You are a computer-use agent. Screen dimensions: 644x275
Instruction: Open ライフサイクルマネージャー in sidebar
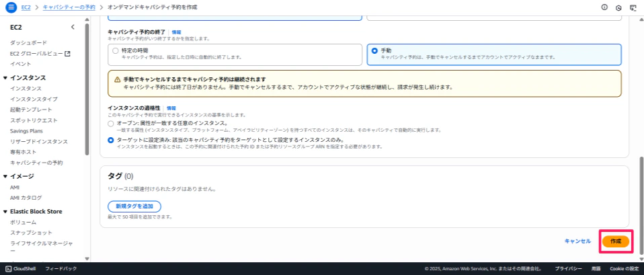point(42,247)
